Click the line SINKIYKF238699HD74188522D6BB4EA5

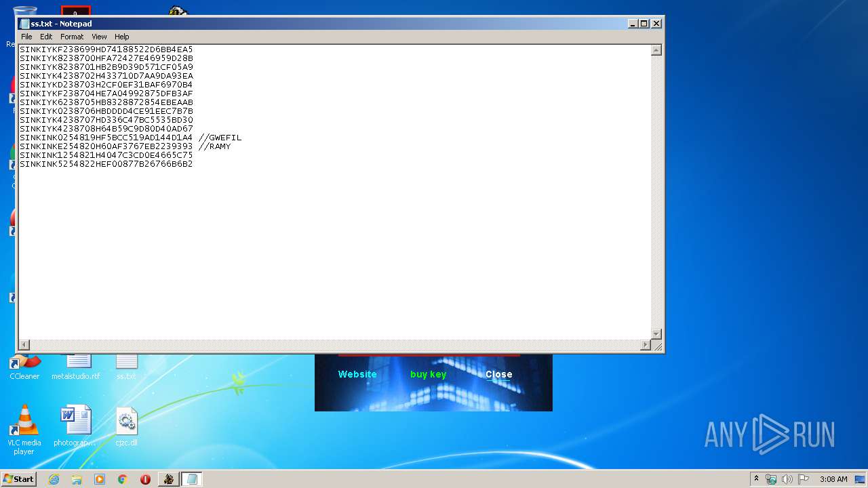coord(106,49)
